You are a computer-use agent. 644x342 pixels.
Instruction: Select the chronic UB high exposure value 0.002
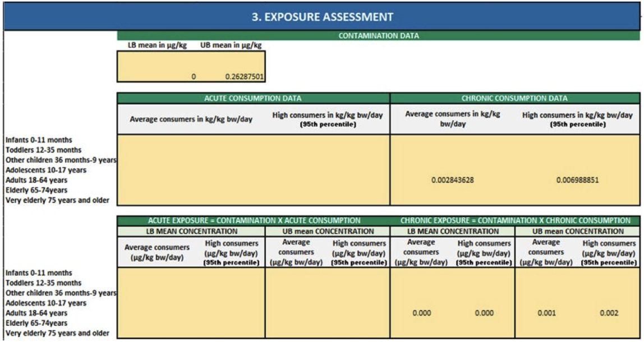click(609, 313)
